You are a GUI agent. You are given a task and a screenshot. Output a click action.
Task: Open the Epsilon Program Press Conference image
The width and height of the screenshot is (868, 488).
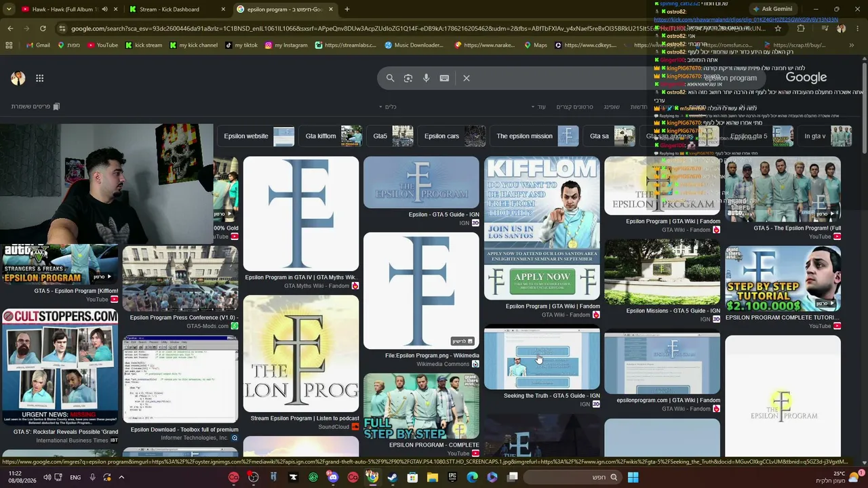pyautogui.click(x=180, y=279)
